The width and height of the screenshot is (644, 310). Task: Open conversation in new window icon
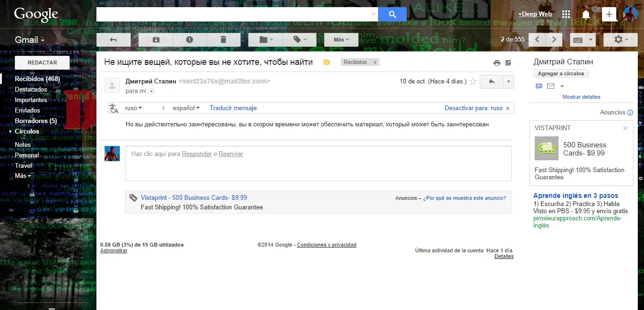pyautogui.click(x=508, y=62)
